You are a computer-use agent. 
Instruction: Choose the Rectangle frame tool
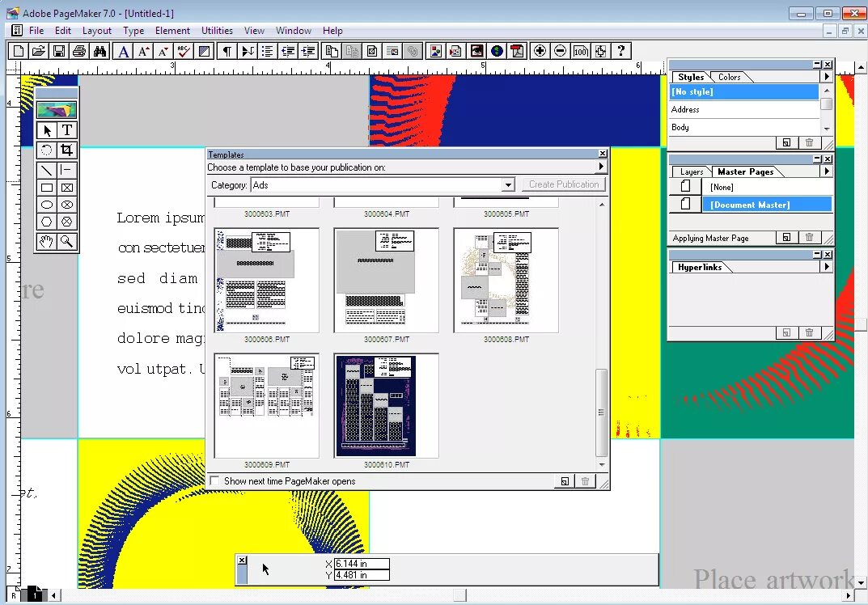tap(68, 188)
